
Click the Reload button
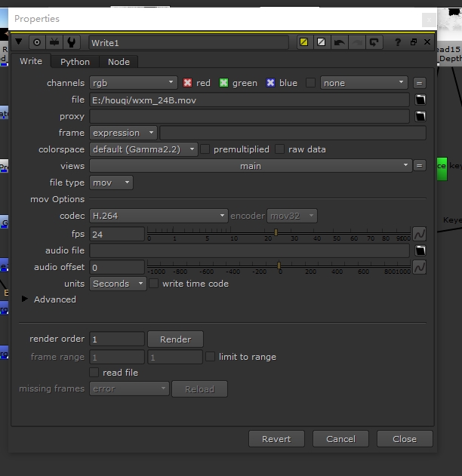(199, 389)
